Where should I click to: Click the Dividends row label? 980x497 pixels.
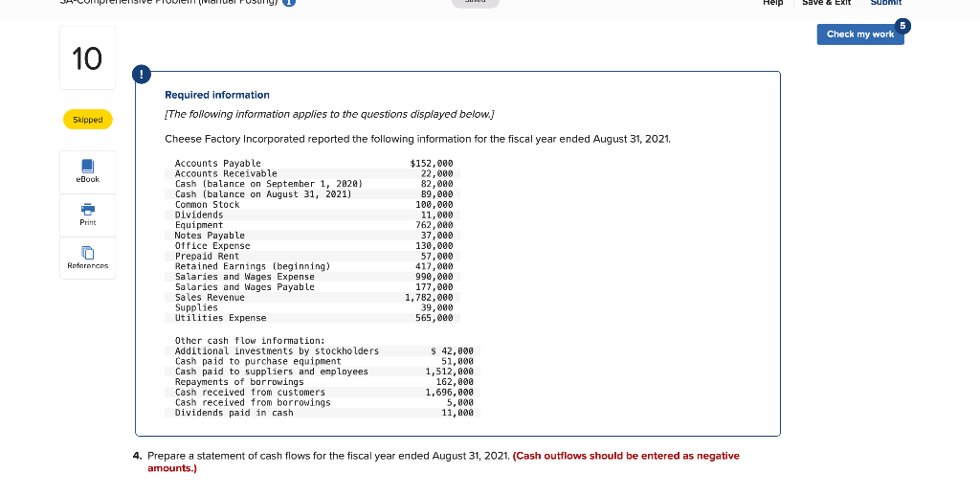click(x=199, y=215)
